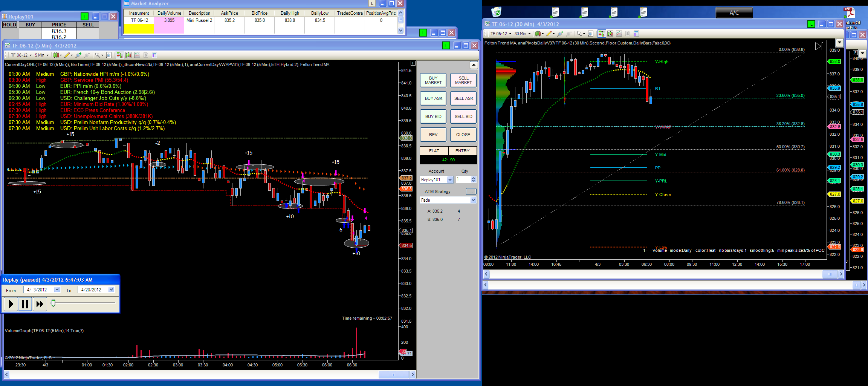The image size is (868, 386).
Task: Click SELL ASK button
Action: (463, 98)
